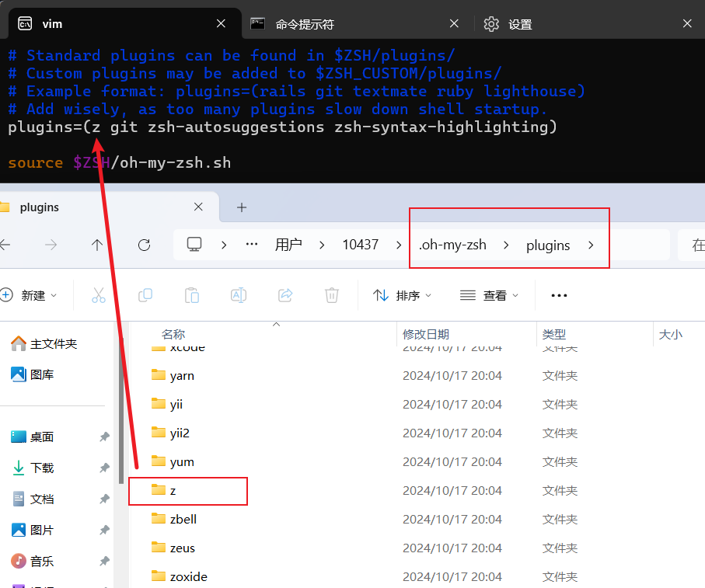
Task: Expand the chevron after 用户
Action: tap(322, 245)
